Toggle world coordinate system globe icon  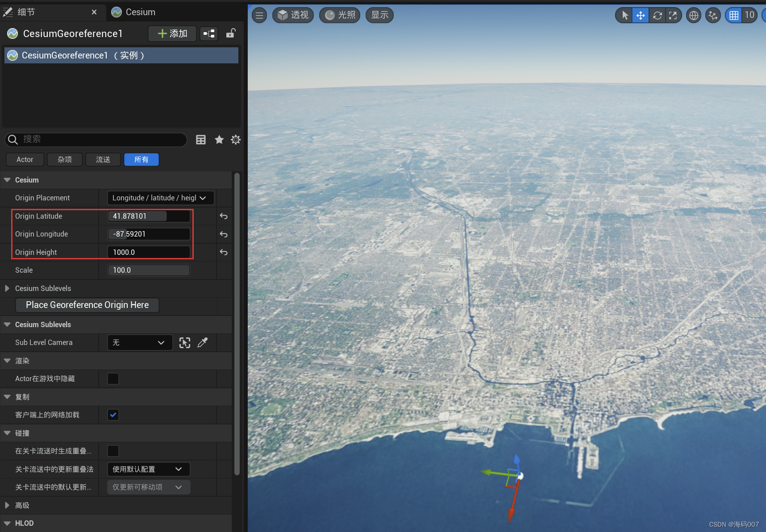(694, 16)
